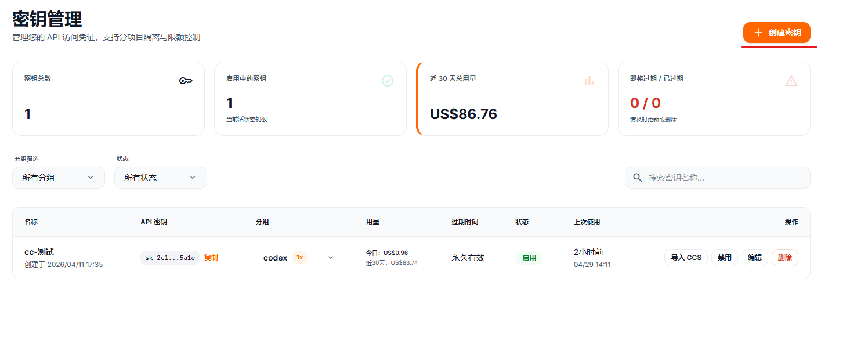Select the cc-测试 key name
This screenshot has width=868, height=346.
click(x=39, y=252)
